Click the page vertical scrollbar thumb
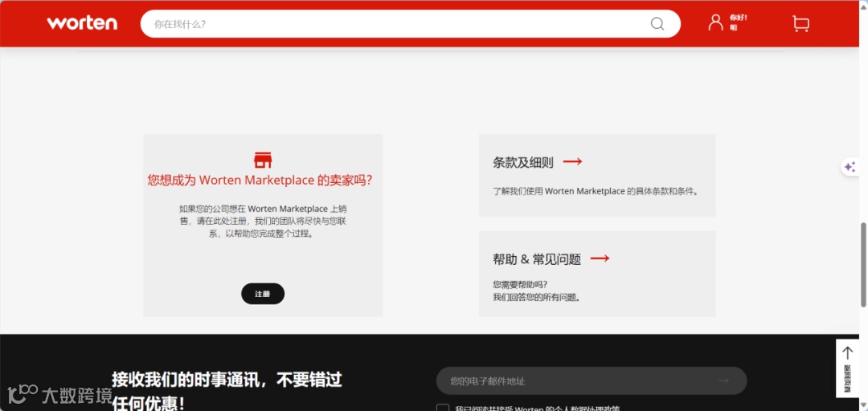 click(863, 264)
